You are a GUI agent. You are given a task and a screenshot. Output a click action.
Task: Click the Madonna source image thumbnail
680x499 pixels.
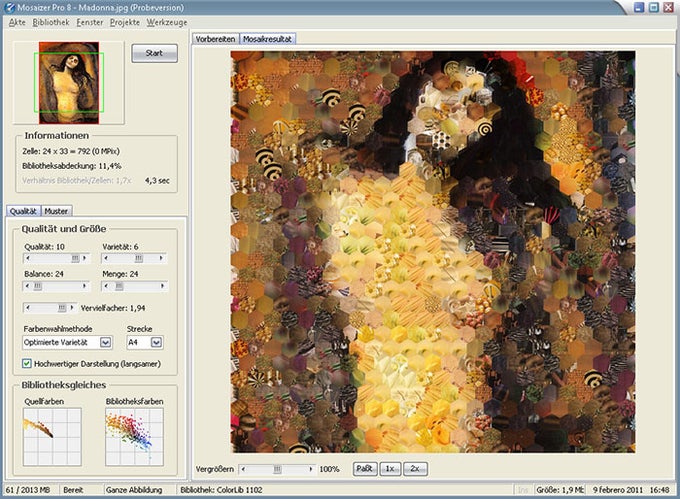tap(69, 82)
